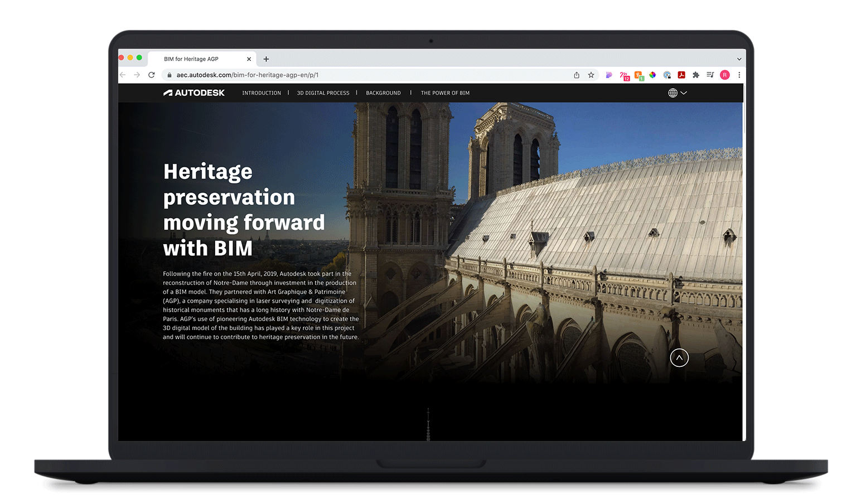
Task: Click the color wheel extension icon
Action: [652, 75]
